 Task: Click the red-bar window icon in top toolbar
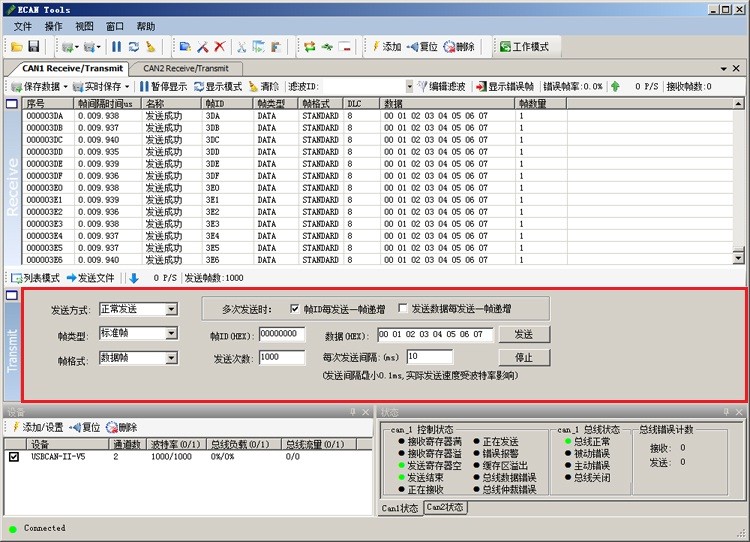344,46
